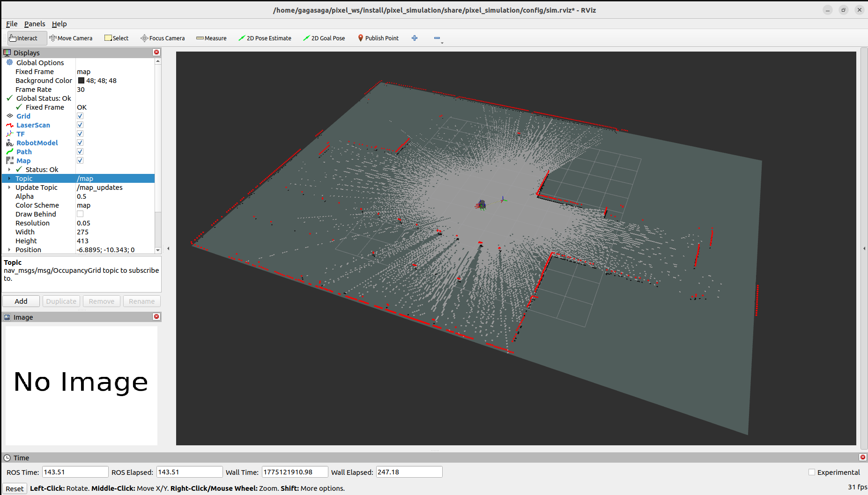
Task: Enable the Experimental checkbox
Action: [x=812, y=472]
